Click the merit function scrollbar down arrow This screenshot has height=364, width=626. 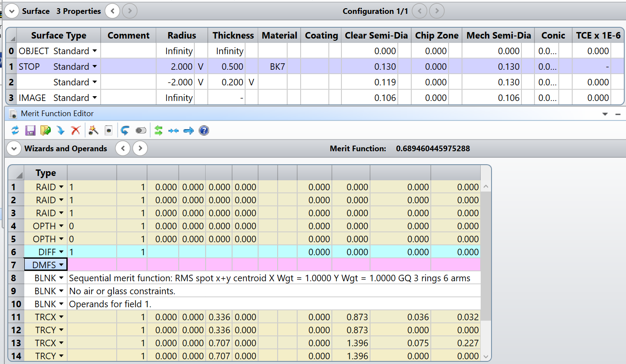click(x=485, y=357)
